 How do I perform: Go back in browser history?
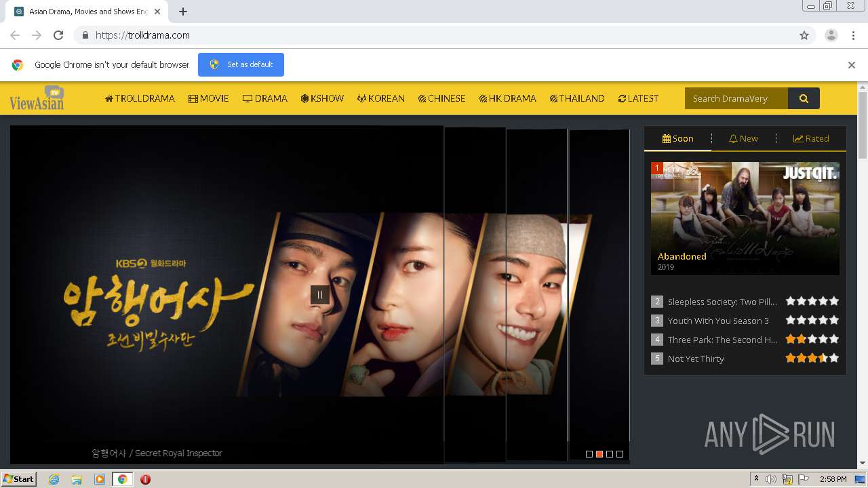point(15,35)
